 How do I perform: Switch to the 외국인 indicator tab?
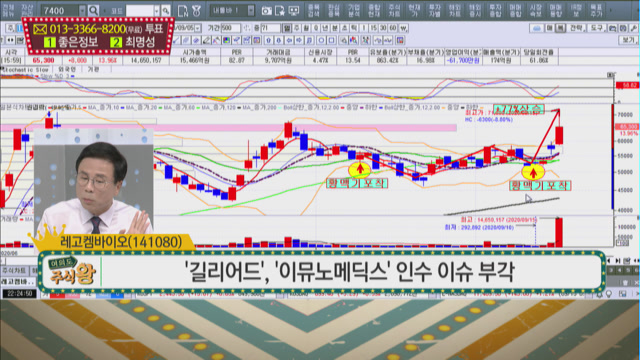point(68,69)
